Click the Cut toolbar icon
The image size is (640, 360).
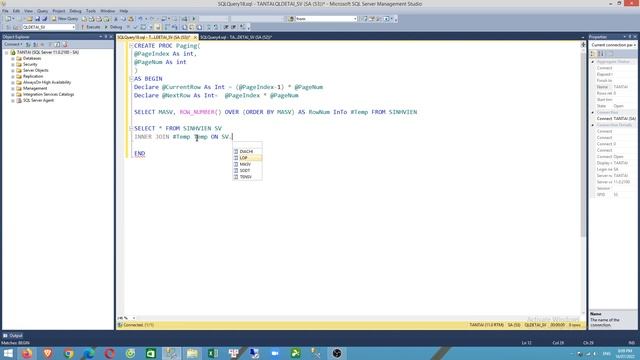116,19
